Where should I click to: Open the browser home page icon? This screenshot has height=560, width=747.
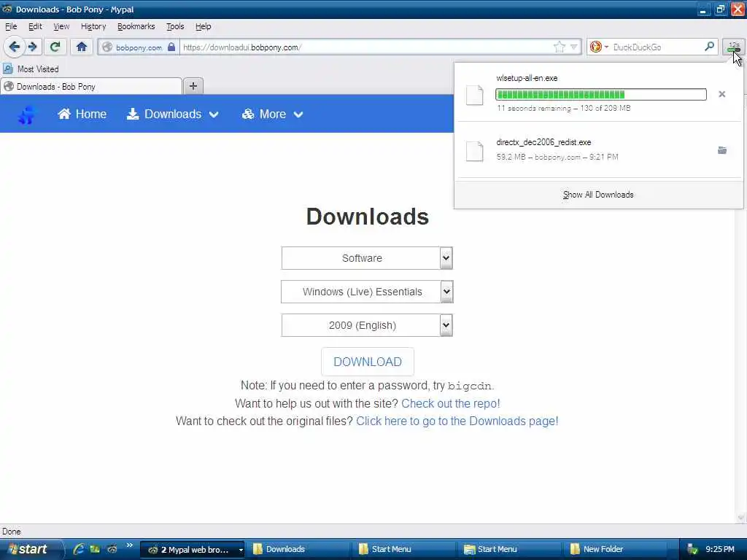(x=82, y=47)
